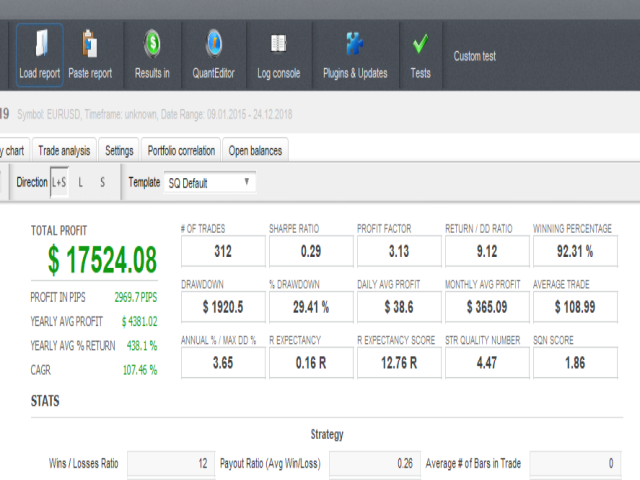Set direction to S (short only)
640x480 pixels.
102,183
